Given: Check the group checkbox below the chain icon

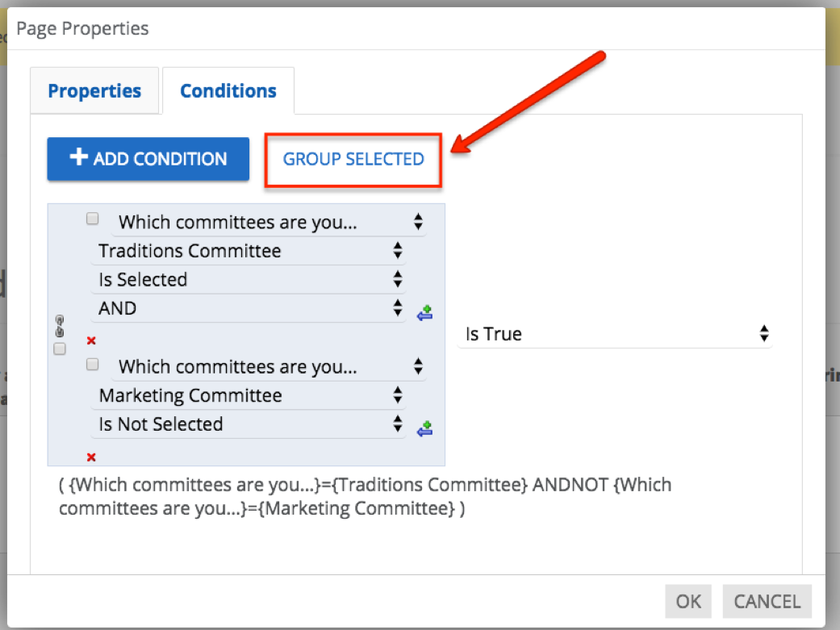Looking at the screenshot, I should 59,348.
